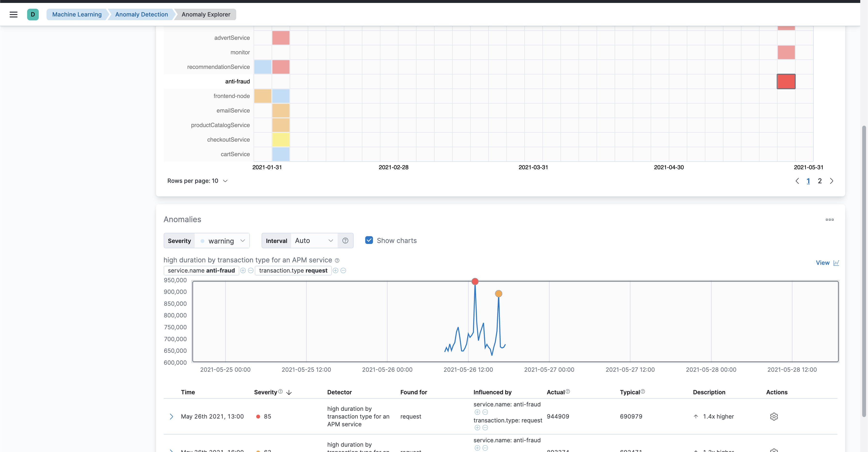Expand the May 26th 13:00 anomaly row

tap(171, 417)
